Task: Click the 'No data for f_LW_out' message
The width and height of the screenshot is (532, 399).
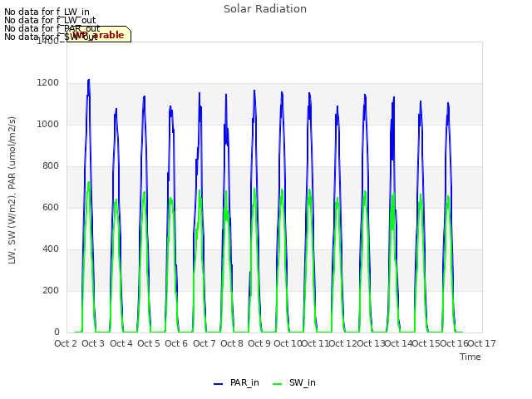Action: point(50,20)
